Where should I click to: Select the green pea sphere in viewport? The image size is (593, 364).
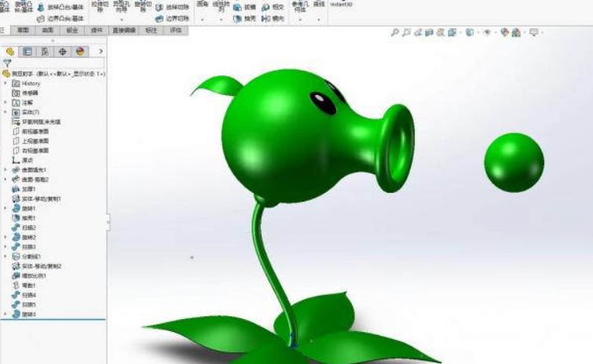[514, 162]
